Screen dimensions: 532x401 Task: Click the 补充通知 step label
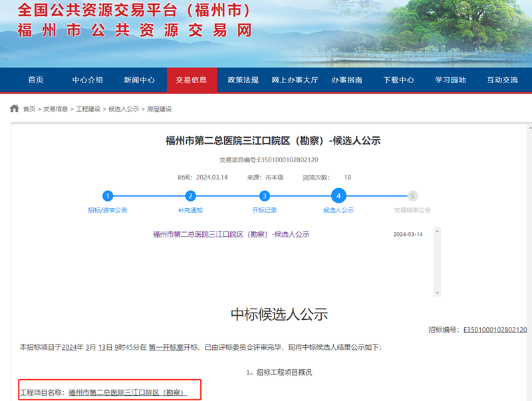190,210
